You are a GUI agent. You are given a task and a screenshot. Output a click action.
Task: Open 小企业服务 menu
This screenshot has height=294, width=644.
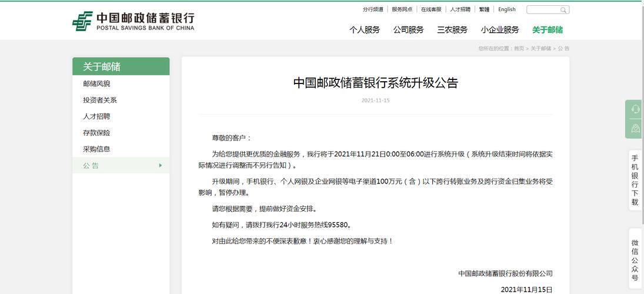500,29
